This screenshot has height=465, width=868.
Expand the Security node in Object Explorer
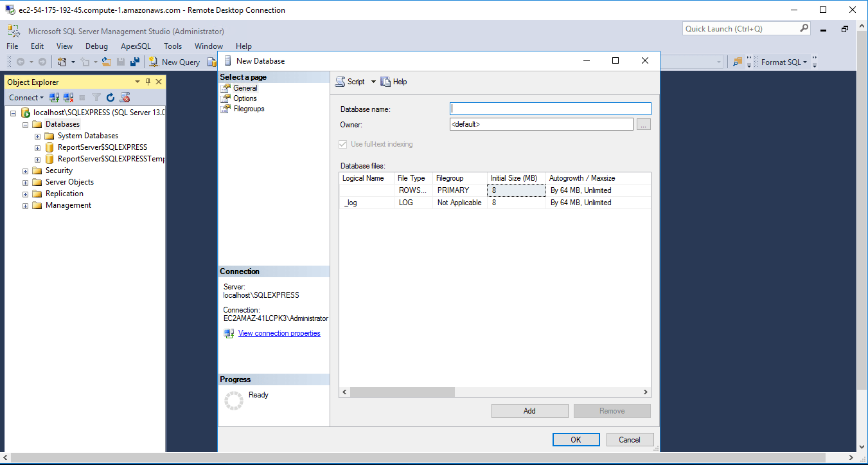tap(24, 170)
